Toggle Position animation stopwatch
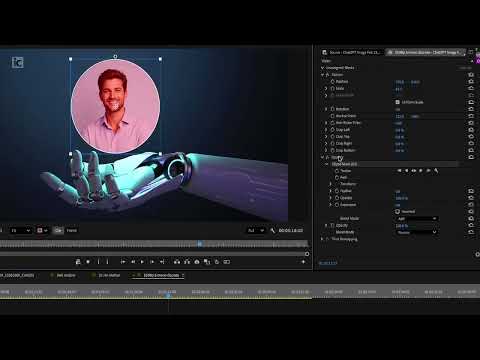The width and height of the screenshot is (480, 360). tap(332, 81)
